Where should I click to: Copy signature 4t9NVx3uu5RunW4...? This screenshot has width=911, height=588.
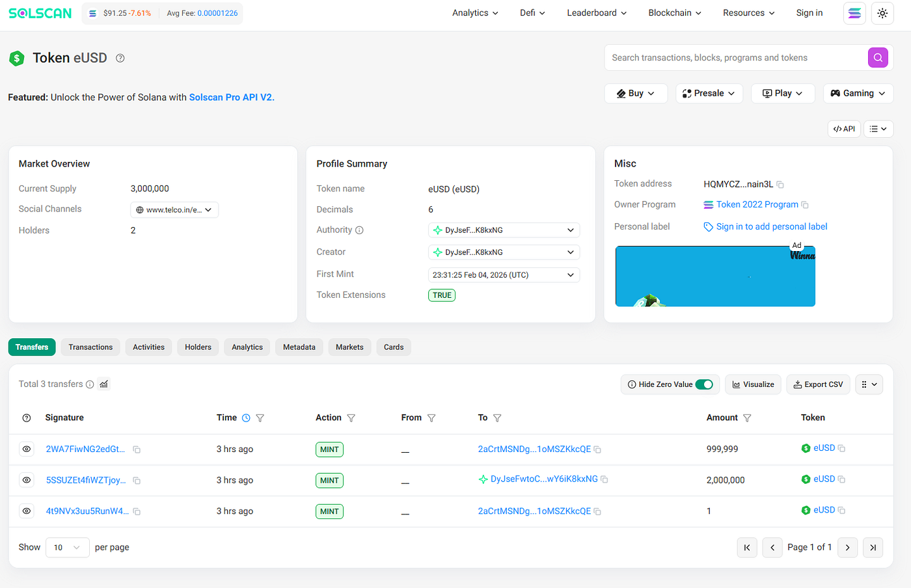(x=137, y=512)
